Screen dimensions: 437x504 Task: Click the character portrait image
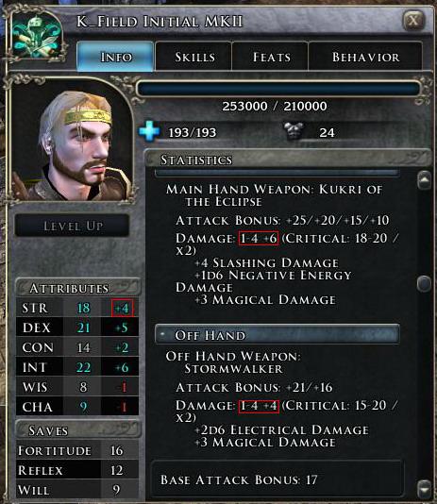(72, 141)
